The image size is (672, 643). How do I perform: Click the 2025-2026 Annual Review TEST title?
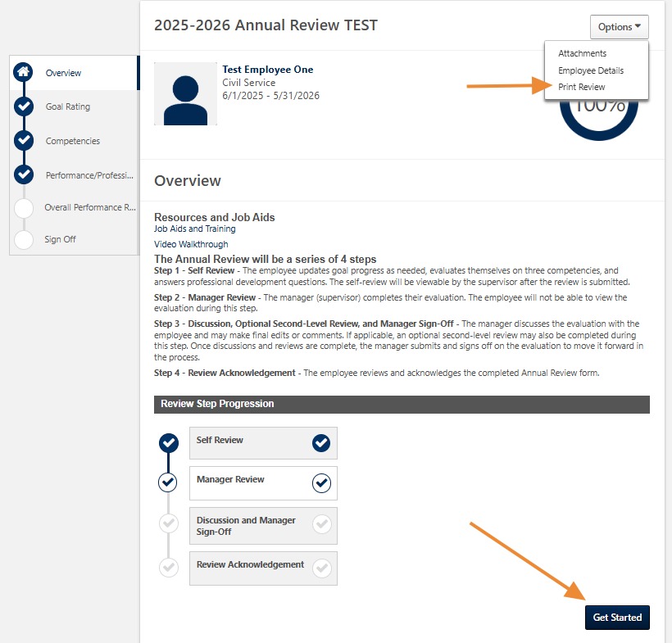pos(266,25)
